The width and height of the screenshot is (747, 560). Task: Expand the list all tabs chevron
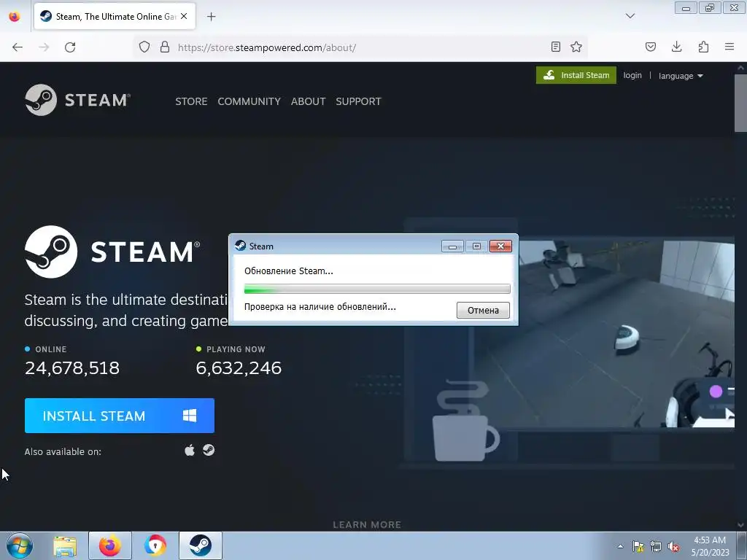click(630, 16)
